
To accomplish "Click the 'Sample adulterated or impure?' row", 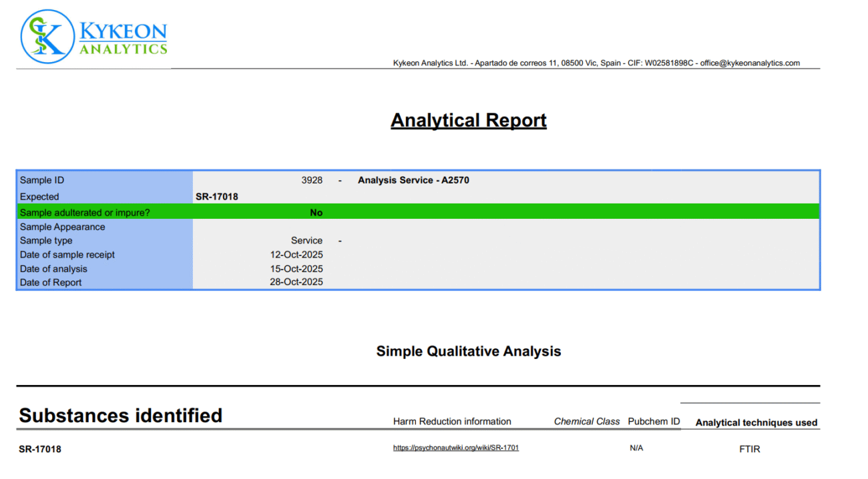I will click(83, 212).
